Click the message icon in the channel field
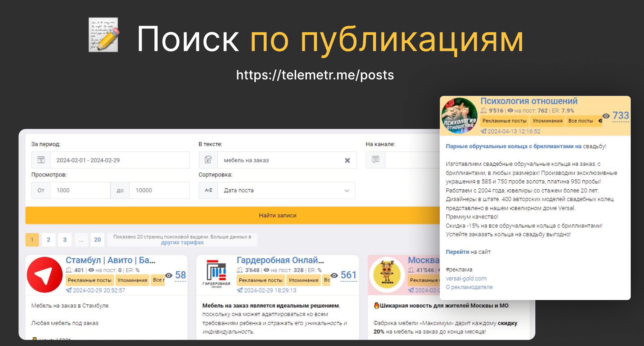644x346 pixels. [x=375, y=160]
